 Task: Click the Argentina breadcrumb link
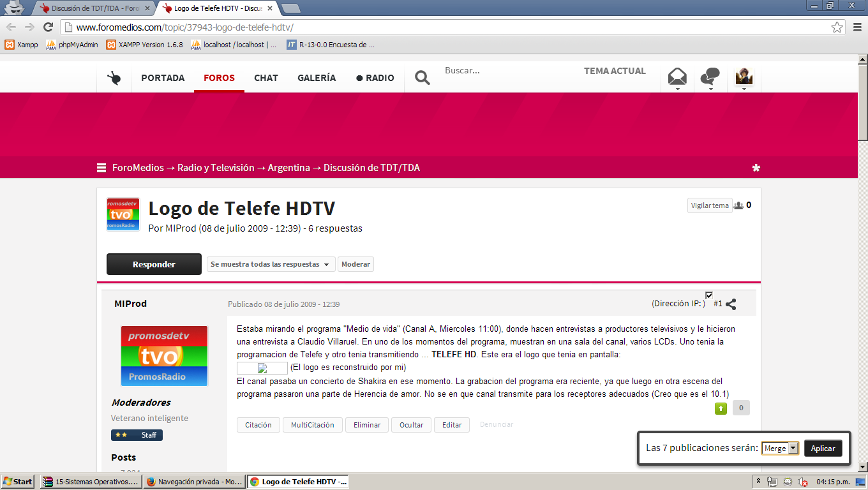click(288, 168)
